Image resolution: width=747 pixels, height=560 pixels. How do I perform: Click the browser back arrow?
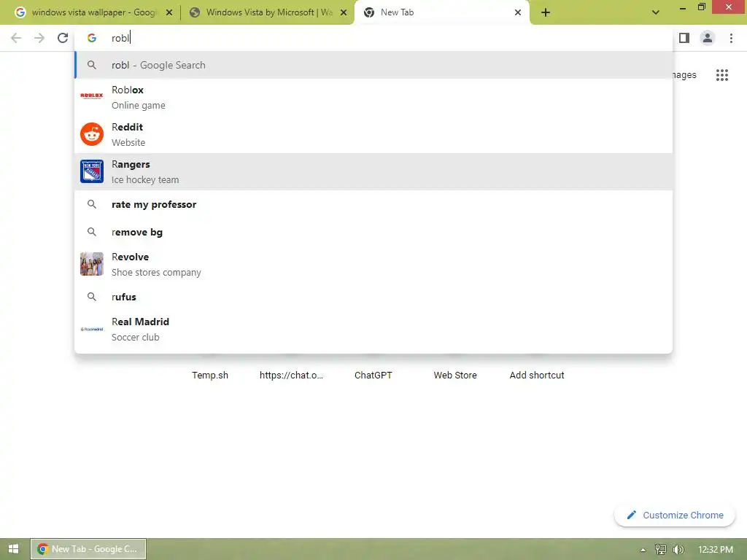click(16, 38)
